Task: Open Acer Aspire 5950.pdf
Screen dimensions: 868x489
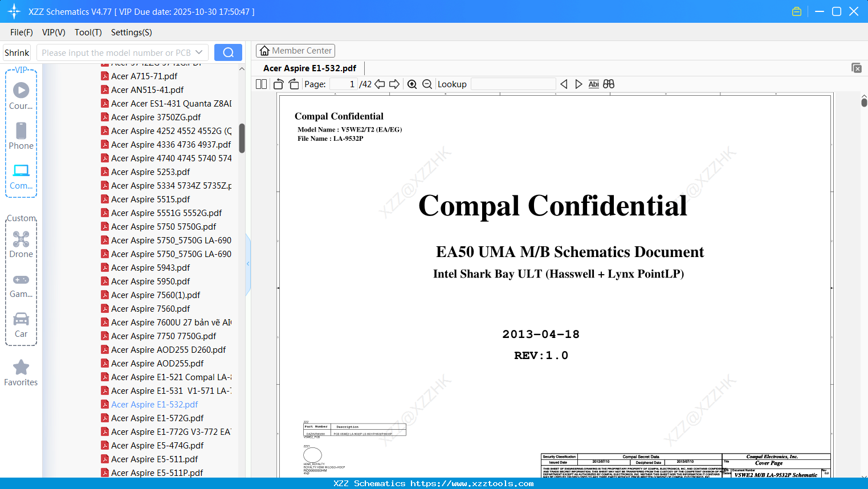Action: (x=150, y=282)
